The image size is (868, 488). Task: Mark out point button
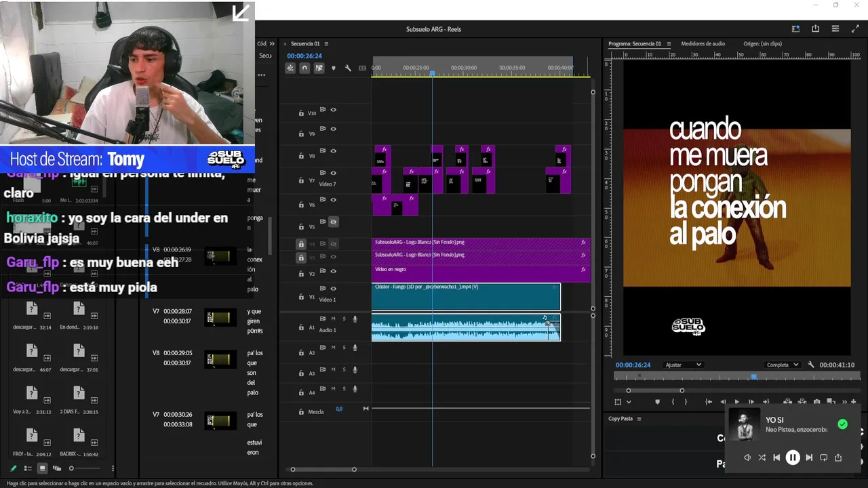pyautogui.click(x=686, y=402)
